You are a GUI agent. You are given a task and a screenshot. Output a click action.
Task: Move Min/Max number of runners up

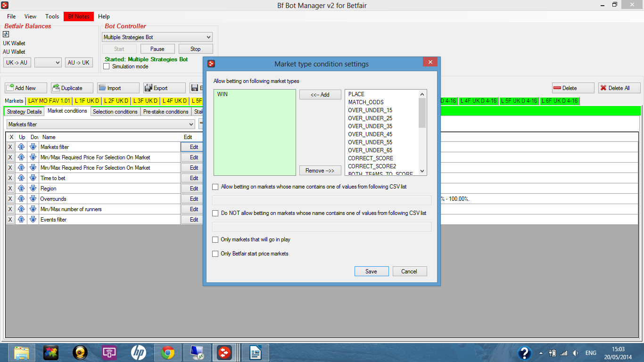[x=21, y=209]
